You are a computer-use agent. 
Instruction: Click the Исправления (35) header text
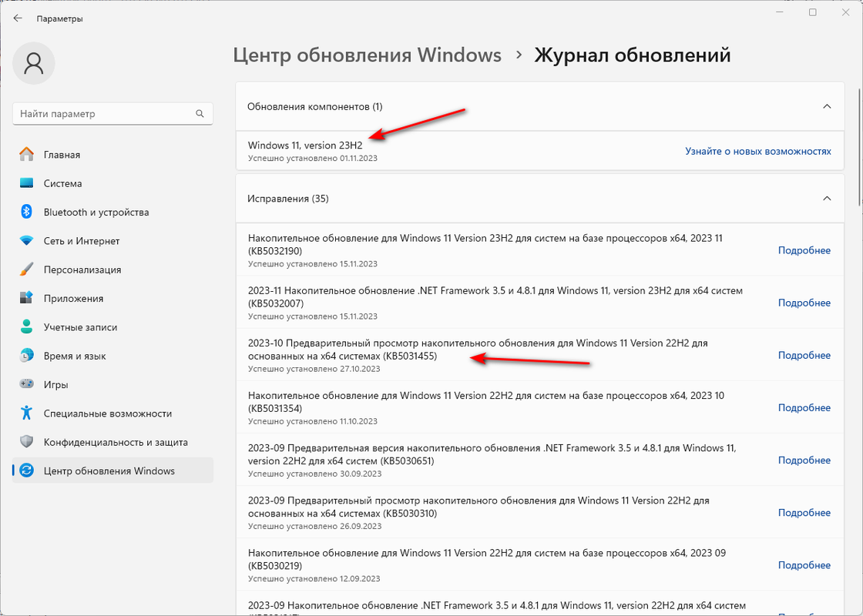[288, 199]
